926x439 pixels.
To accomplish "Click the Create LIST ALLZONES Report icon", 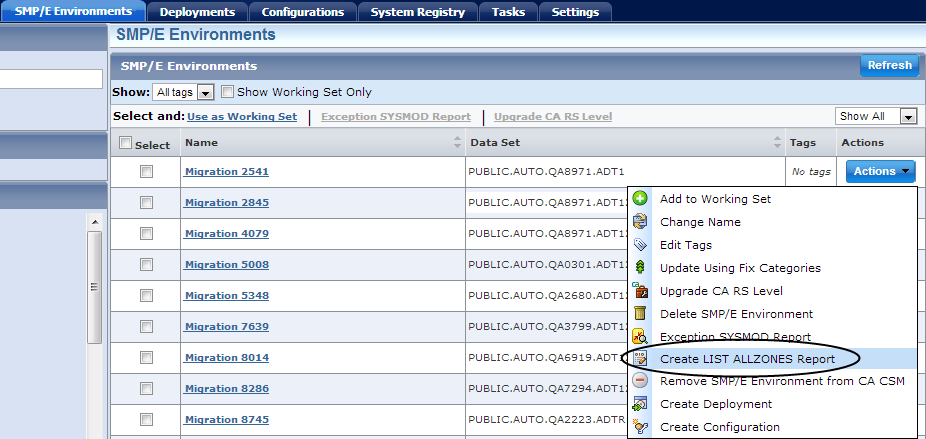I will (x=640, y=359).
